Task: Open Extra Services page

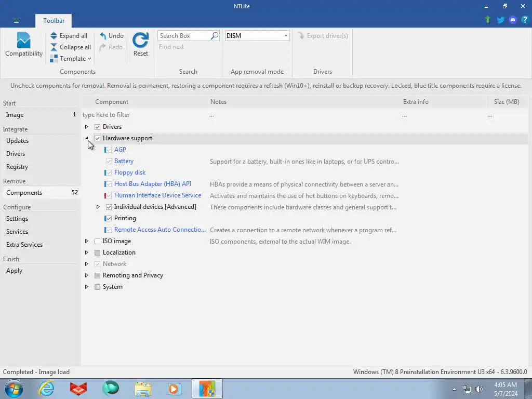Action: pos(41,245)
